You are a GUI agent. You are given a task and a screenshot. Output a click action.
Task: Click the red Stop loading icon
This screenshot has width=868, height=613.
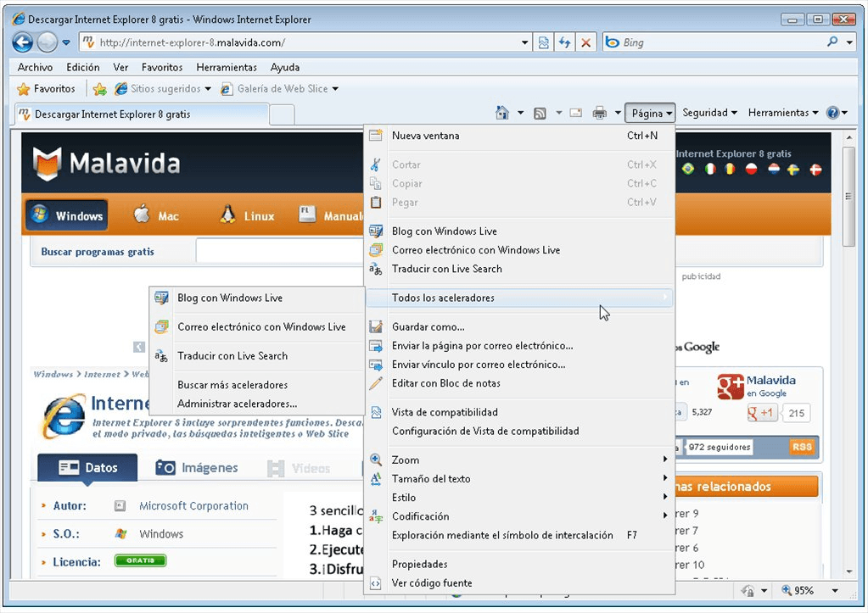(585, 42)
